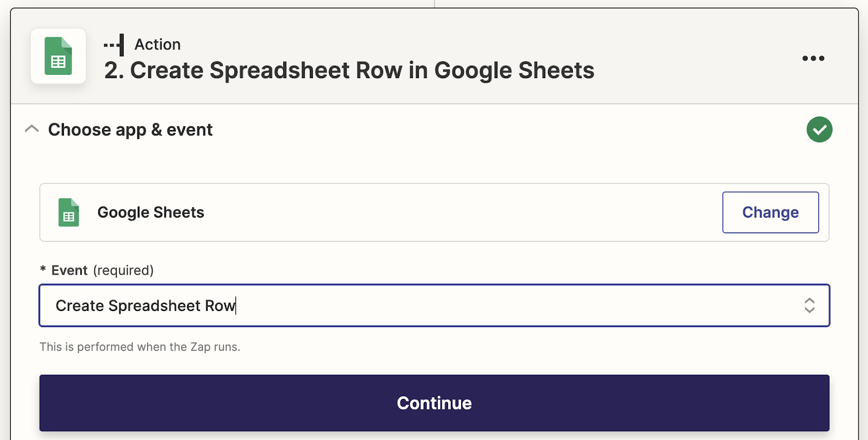Click the large Google Sheets icon in the header
Viewport: 868px width, 440px height.
click(58, 56)
